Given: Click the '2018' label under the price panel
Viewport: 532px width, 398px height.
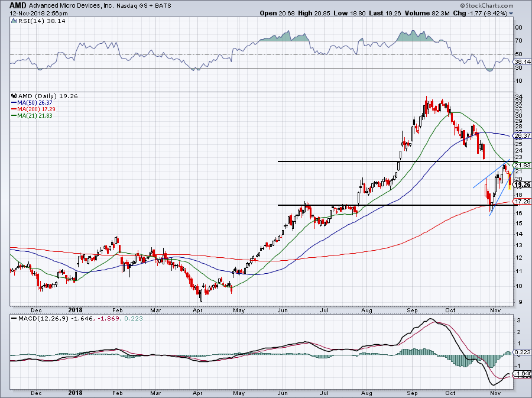Looking at the screenshot, I should (x=75, y=310).
